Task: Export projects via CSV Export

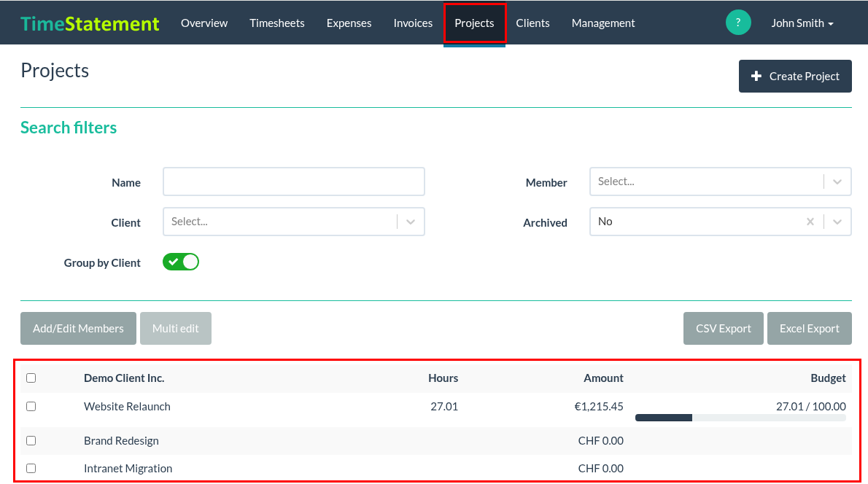Action: [723, 329]
